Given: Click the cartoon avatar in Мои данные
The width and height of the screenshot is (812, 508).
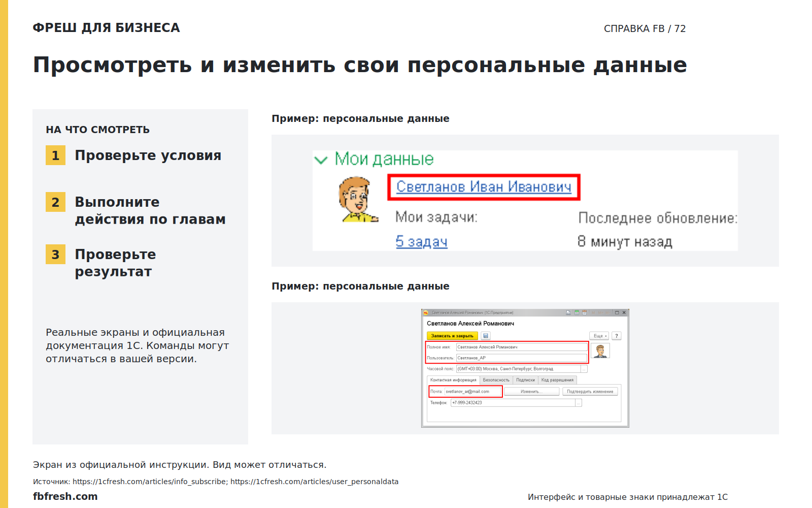Looking at the screenshot, I should 358,199.
